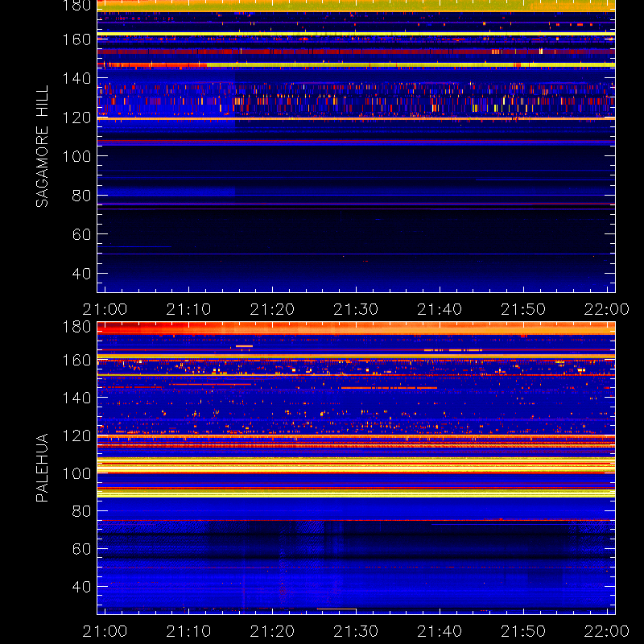This screenshot has height=644, width=644.
Task: Click 120 tick label on Sagamore Hill axis
Action: coord(76,118)
